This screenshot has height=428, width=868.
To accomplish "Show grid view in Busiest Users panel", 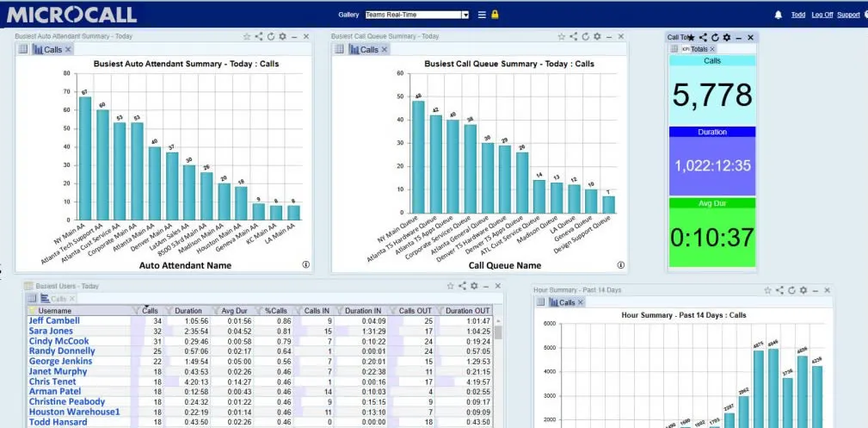I will [32, 299].
